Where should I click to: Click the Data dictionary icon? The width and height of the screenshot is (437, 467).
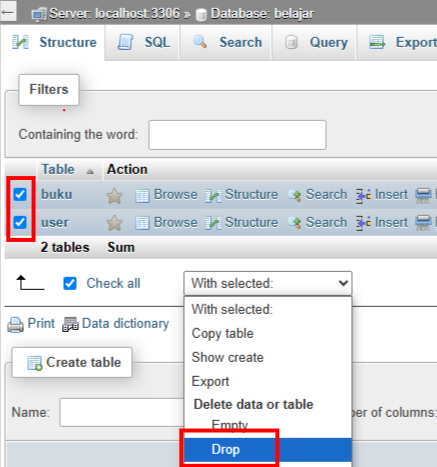pyautogui.click(x=70, y=324)
